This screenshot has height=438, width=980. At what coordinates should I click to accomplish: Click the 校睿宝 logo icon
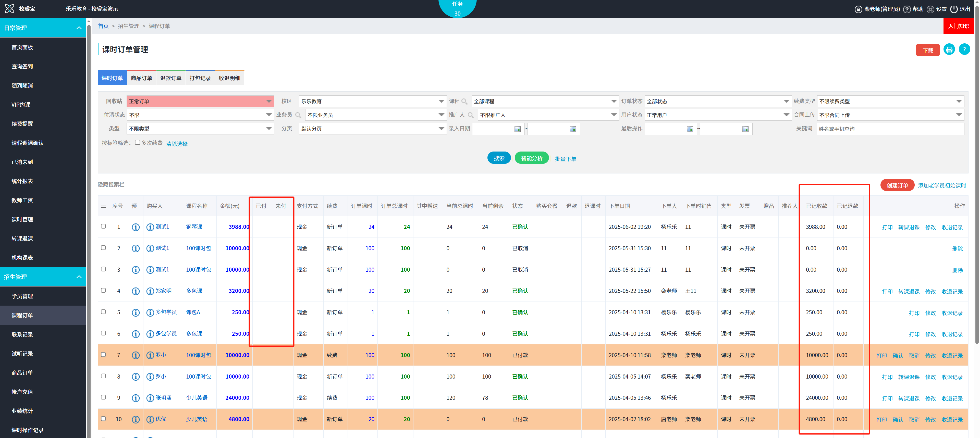(9, 8)
